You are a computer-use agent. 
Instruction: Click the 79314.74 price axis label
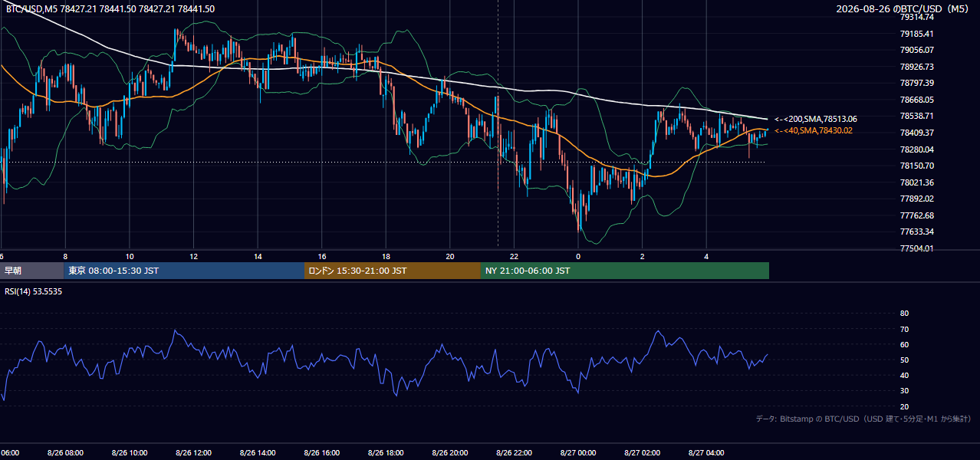click(917, 17)
